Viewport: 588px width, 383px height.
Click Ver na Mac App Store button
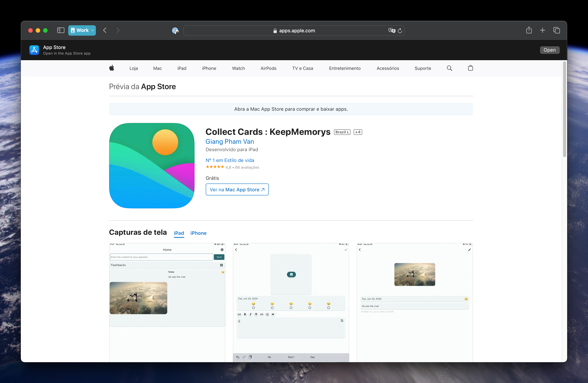pos(237,190)
